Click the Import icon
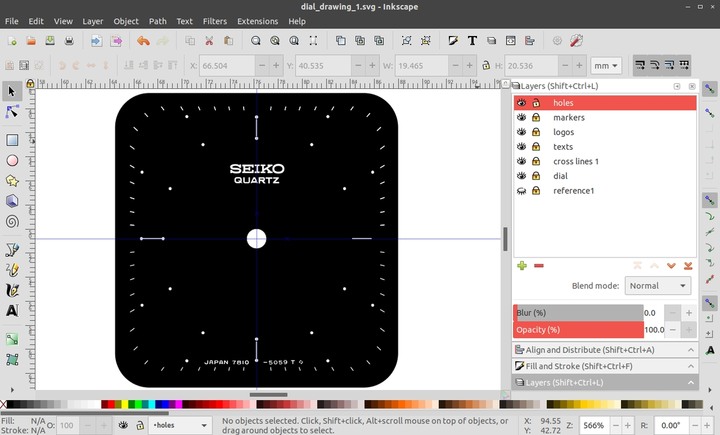 tap(96, 41)
